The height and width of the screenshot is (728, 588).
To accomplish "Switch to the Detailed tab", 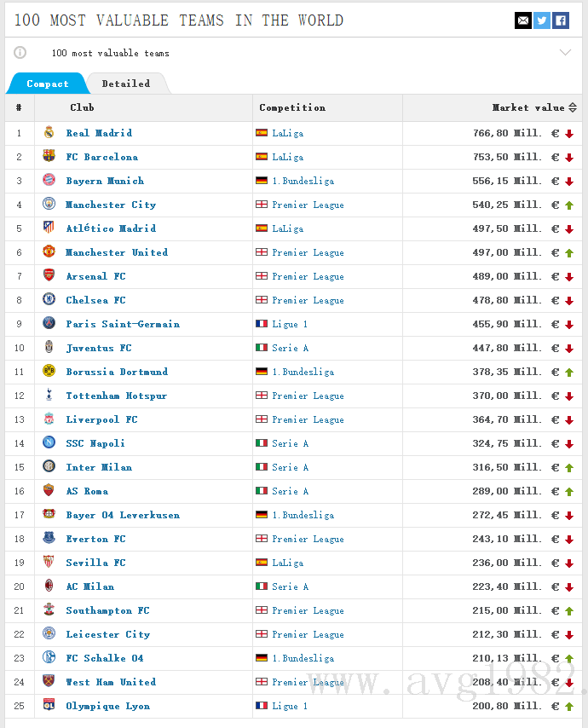I will tap(126, 84).
